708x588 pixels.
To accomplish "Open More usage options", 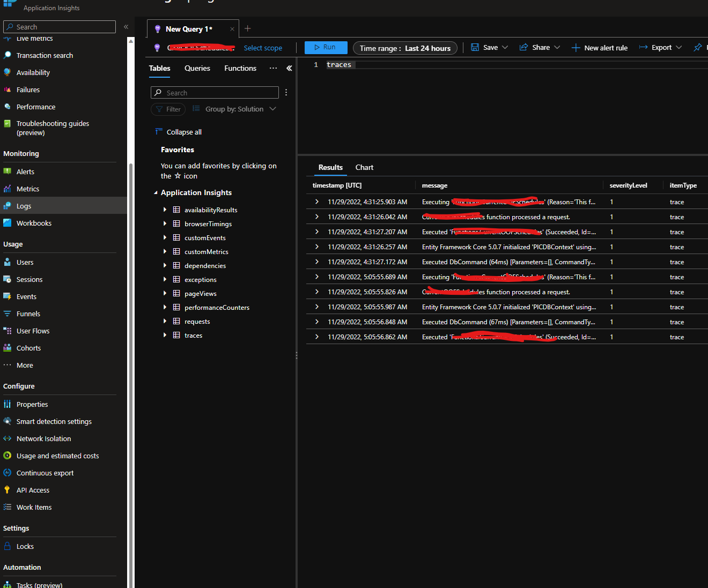I will point(25,365).
